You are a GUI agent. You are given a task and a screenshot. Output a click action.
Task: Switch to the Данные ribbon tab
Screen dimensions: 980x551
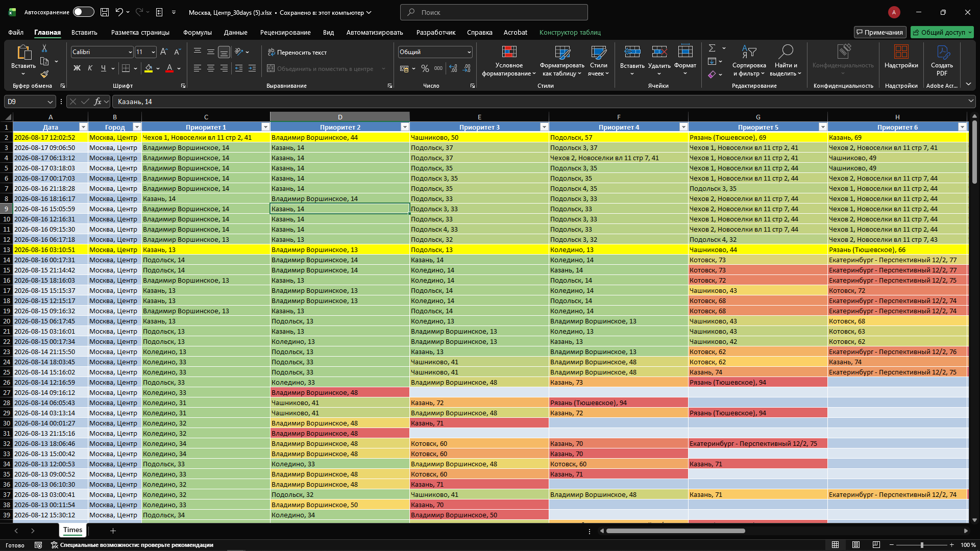pyautogui.click(x=236, y=32)
